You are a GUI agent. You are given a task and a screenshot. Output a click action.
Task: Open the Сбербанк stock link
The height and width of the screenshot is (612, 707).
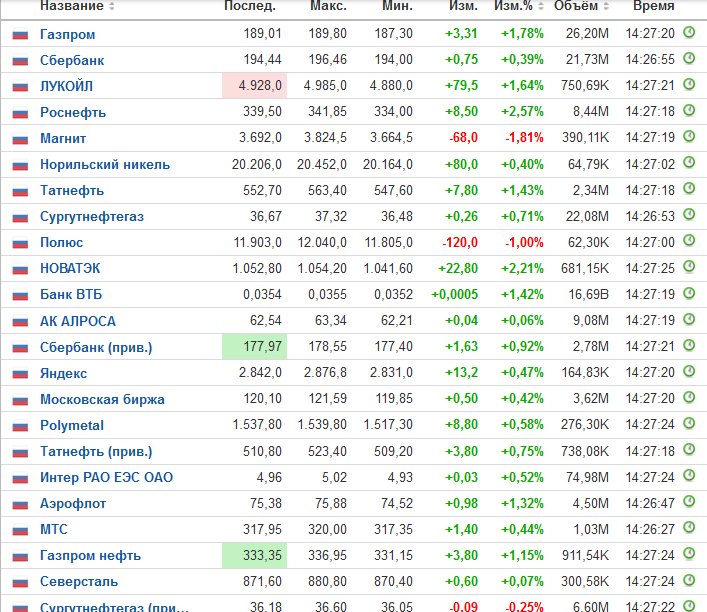pyautogui.click(x=72, y=60)
